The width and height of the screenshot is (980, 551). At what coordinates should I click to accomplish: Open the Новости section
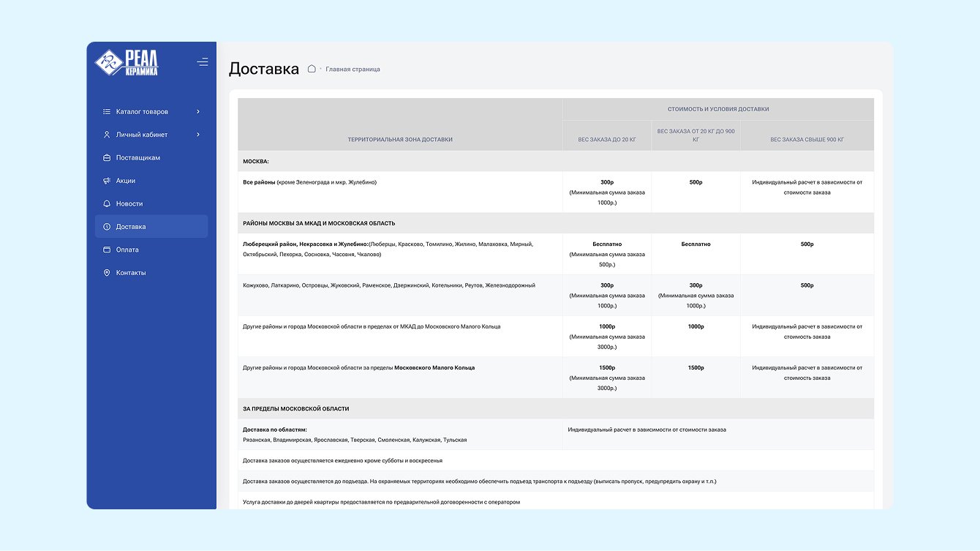point(151,203)
